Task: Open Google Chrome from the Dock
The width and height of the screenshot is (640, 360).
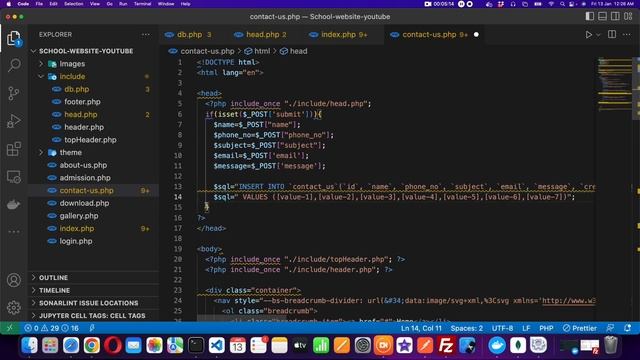Action: tap(92, 345)
